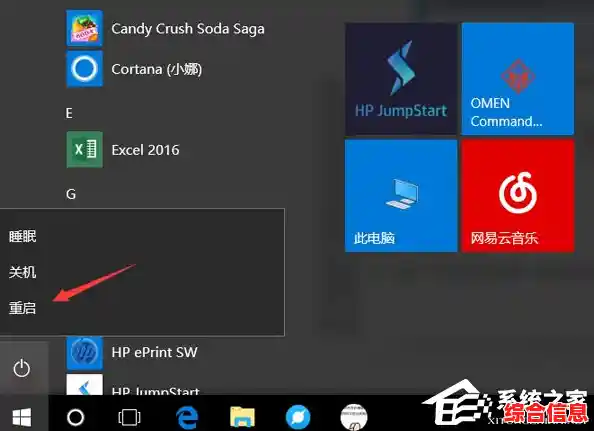The image size is (594, 431).
Task: Click the letter G group header
Action: (x=71, y=194)
